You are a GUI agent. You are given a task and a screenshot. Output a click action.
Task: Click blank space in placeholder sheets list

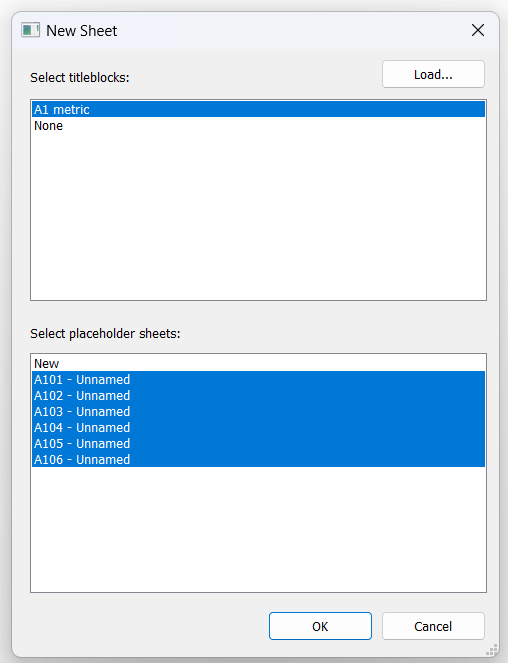pos(258,529)
